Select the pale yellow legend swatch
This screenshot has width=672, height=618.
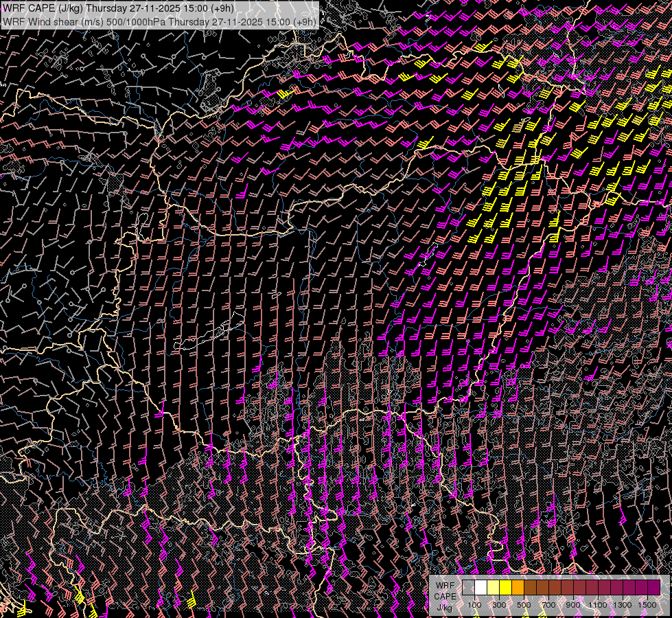click(x=493, y=588)
